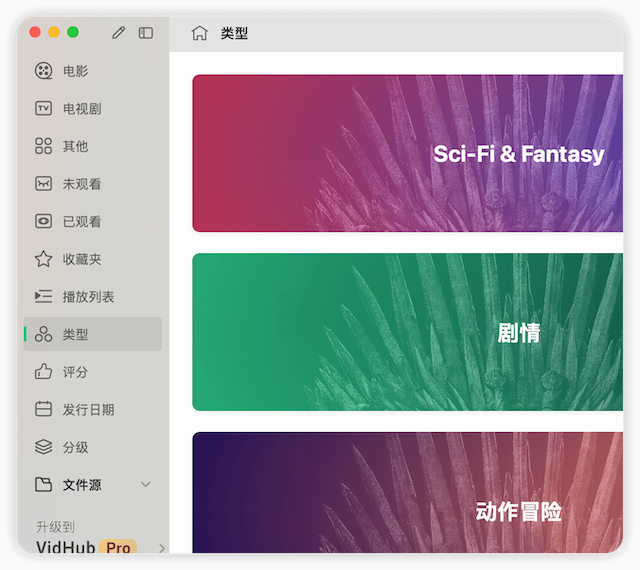
Task: Click the 未观看 unwatched icon
Action: click(x=43, y=184)
